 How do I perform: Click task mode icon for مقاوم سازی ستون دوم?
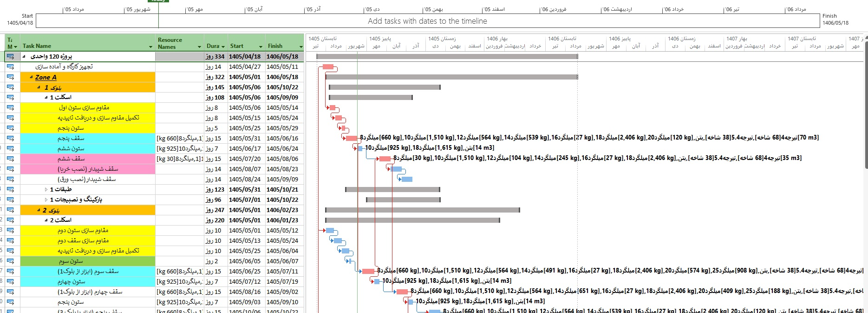point(10,230)
